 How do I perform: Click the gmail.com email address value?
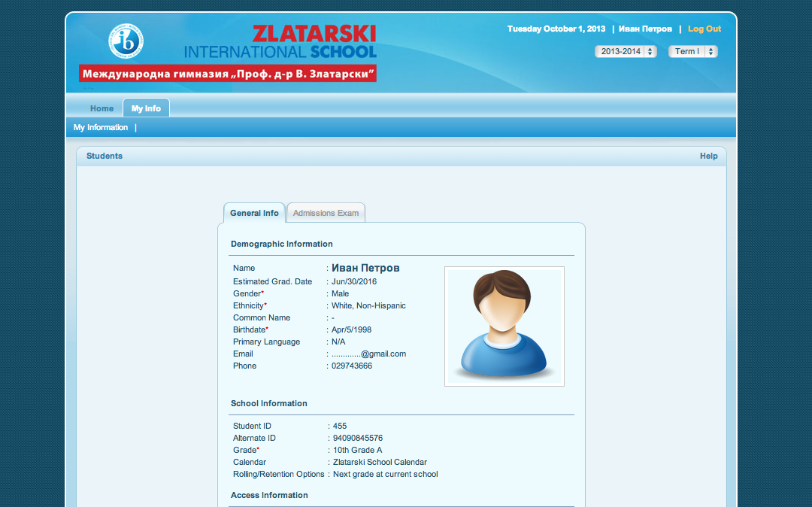coord(368,354)
